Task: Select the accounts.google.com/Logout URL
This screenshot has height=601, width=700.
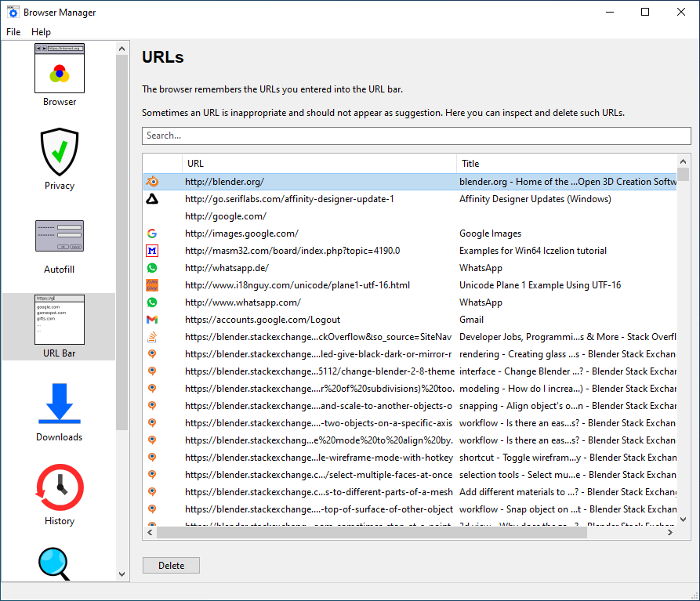Action: [x=263, y=320]
